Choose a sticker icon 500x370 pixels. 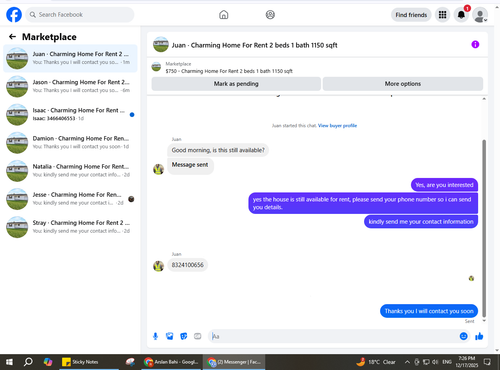click(x=184, y=336)
